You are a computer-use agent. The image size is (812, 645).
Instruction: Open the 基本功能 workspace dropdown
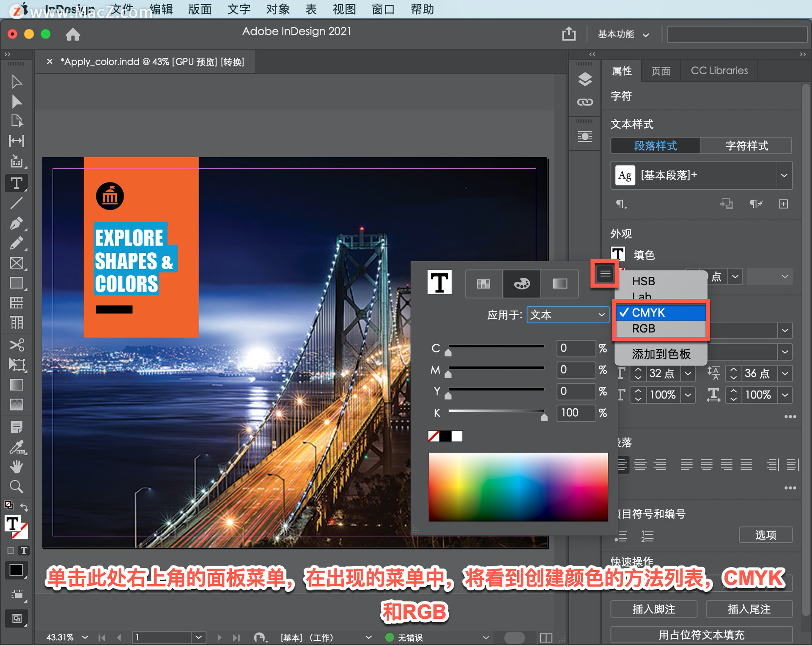[623, 34]
